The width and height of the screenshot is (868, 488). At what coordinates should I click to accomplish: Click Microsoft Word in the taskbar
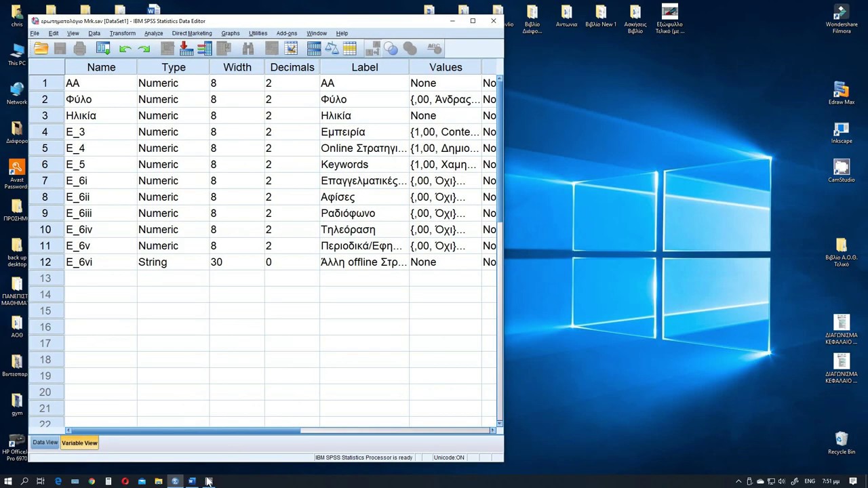tap(192, 481)
